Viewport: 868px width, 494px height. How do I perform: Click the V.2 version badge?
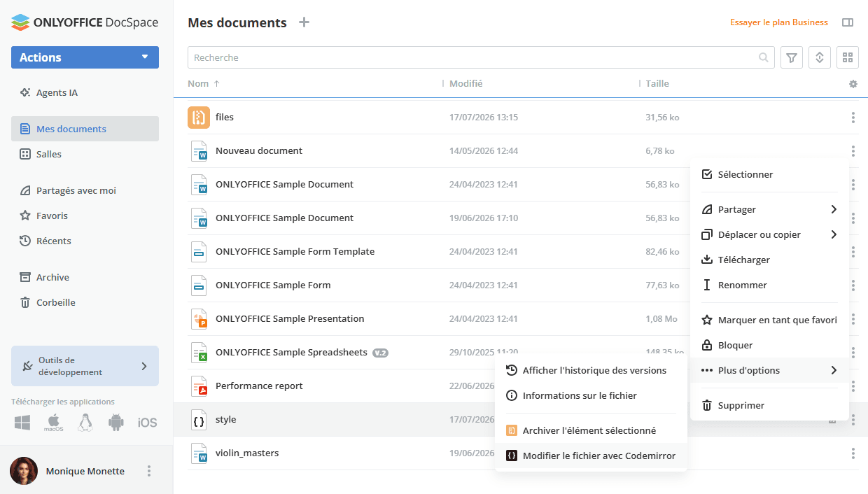[x=380, y=353]
